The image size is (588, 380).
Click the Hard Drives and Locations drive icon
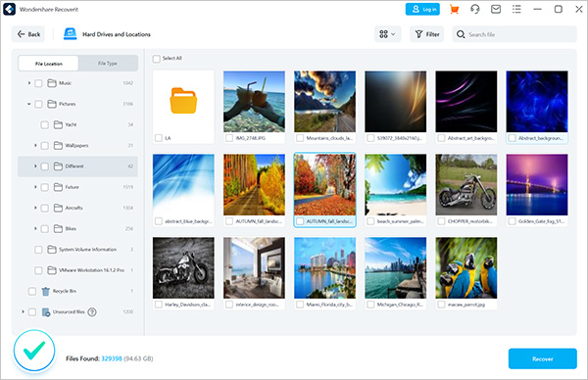point(71,34)
